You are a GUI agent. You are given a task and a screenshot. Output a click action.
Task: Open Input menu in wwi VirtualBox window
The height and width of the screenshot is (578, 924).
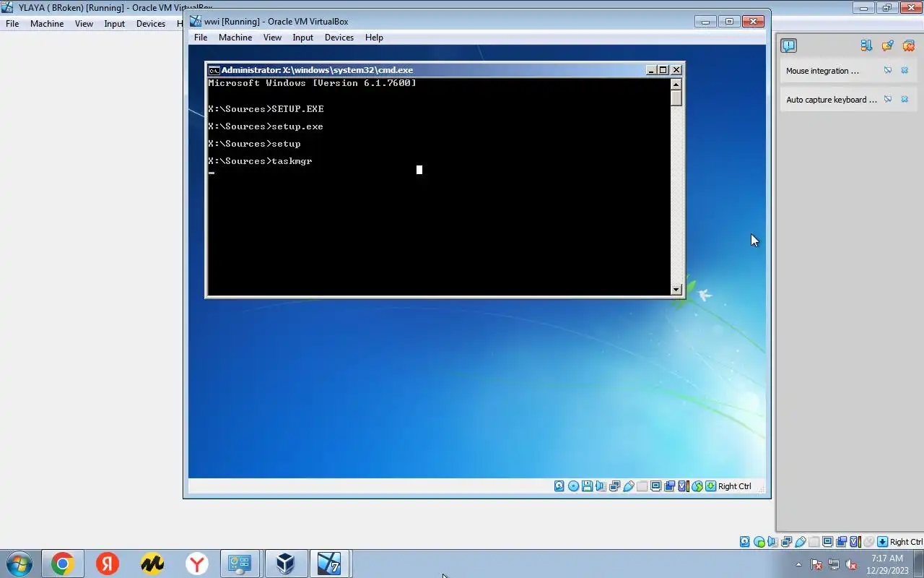tap(302, 38)
